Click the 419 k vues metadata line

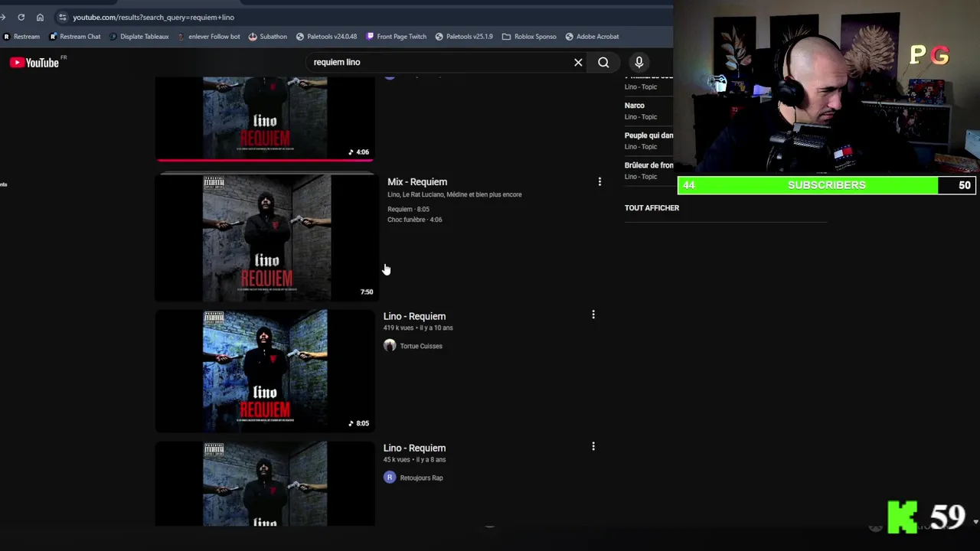418,328
